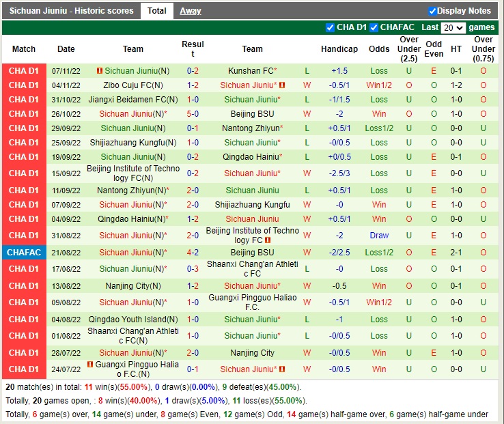
Task: Open Kunshan FC team link
Action: click(x=250, y=71)
